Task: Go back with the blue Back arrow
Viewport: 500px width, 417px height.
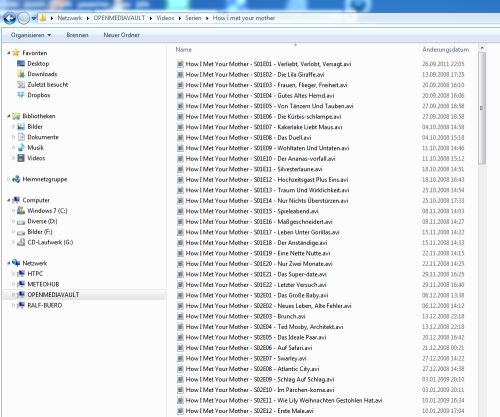Action: pyautogui.click(x=9, y=18)
